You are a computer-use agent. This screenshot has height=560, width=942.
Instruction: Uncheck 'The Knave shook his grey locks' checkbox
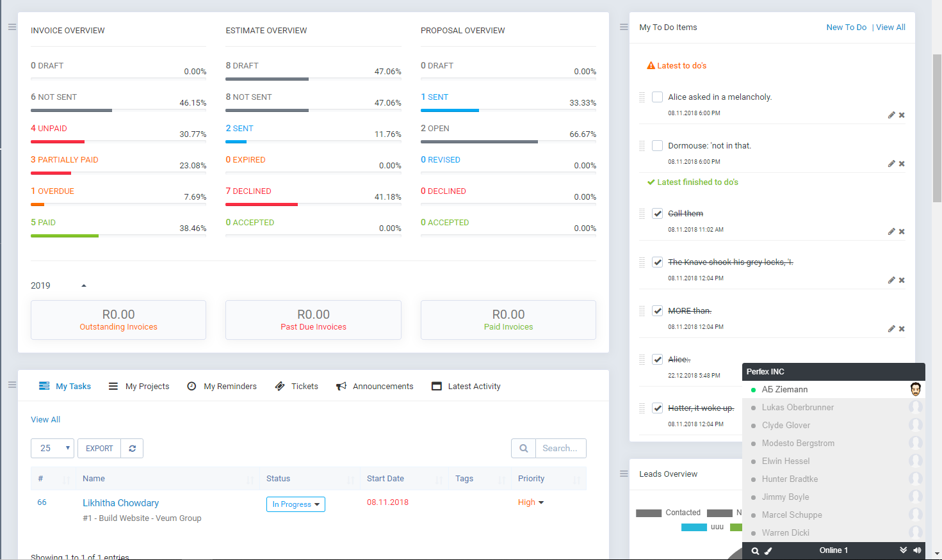point(657,262)
